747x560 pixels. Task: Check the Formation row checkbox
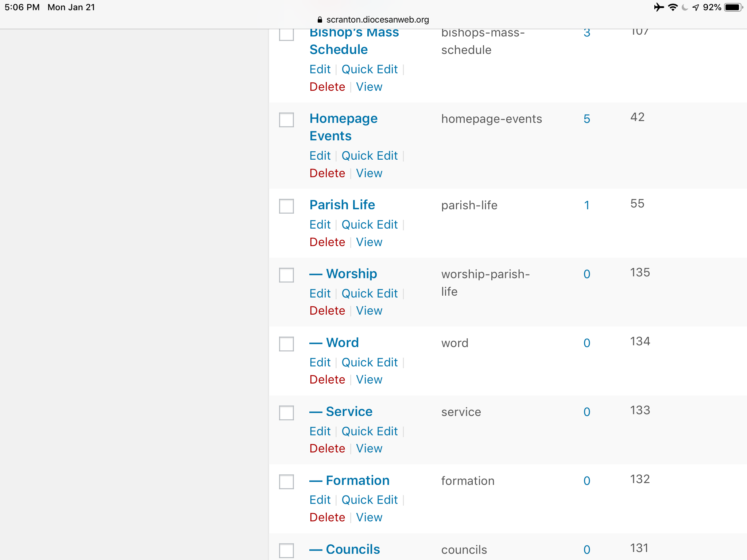click(286, 482)
